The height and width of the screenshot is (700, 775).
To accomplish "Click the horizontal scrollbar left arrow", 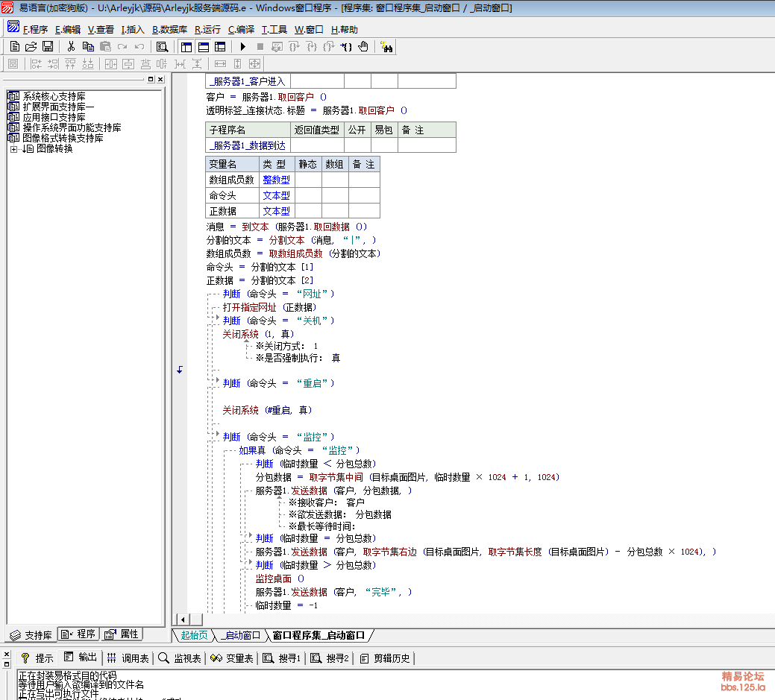I will (183, 619).
